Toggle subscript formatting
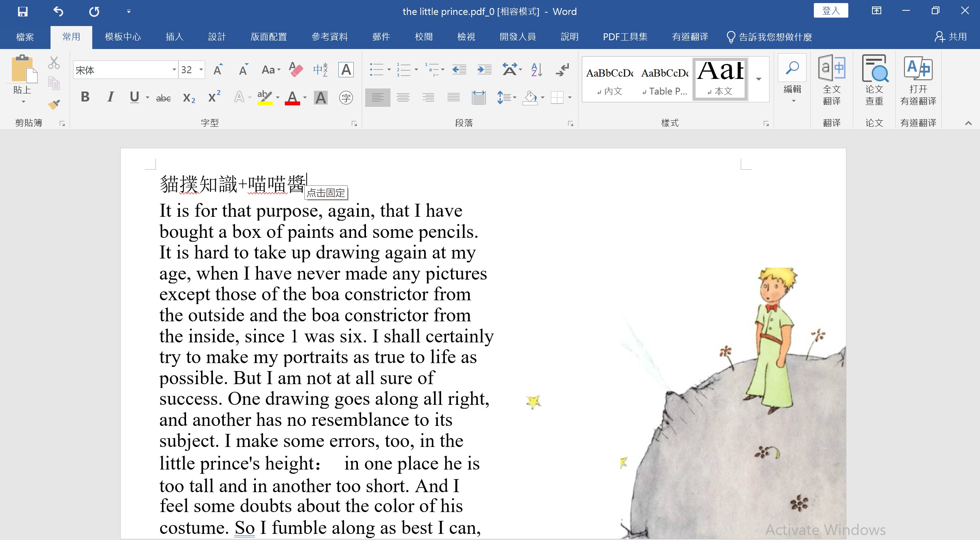This screenshot has width=980, height=540. tap(189, 98)
